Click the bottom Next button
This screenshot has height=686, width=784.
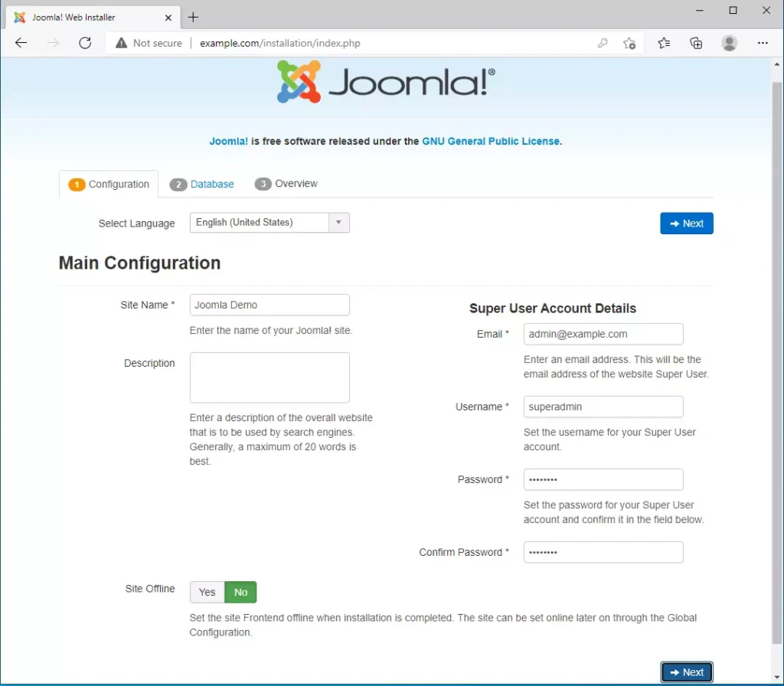(x=687, y=672)
